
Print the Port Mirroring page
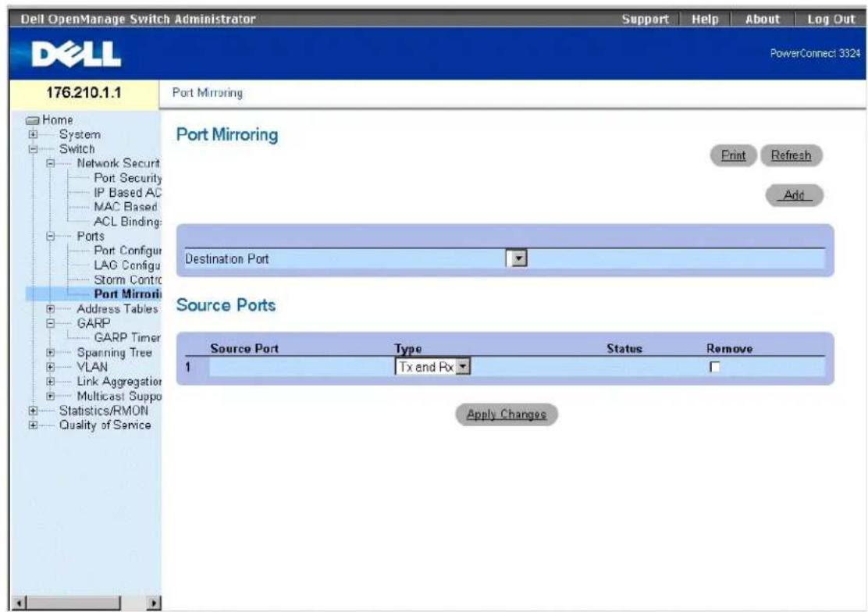click(733, 155)
